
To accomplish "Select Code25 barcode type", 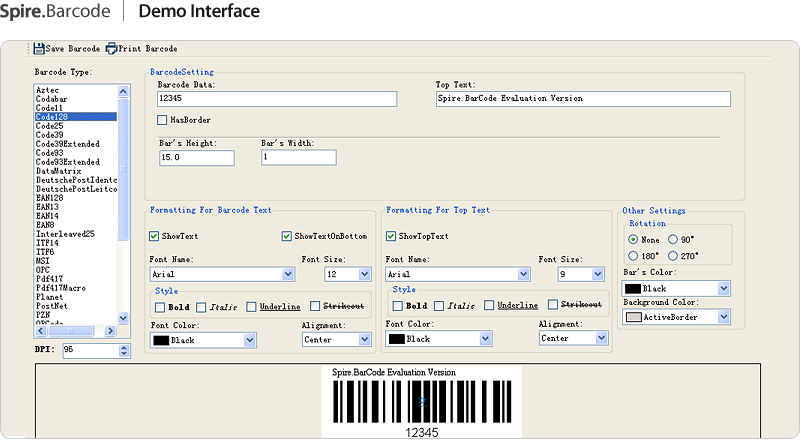I will (49, 126).
